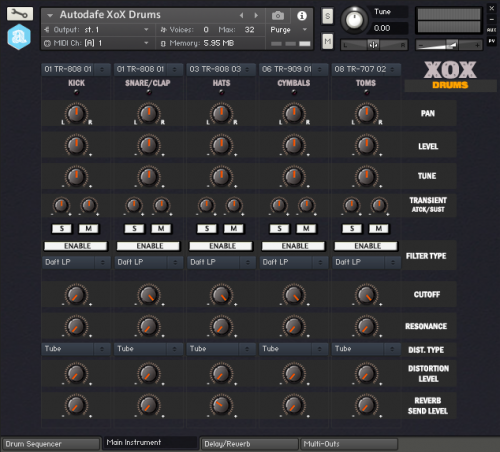Open the Kick sample dropdown 01 TR-808 01

pyautogui.click(x=75, y=69)
